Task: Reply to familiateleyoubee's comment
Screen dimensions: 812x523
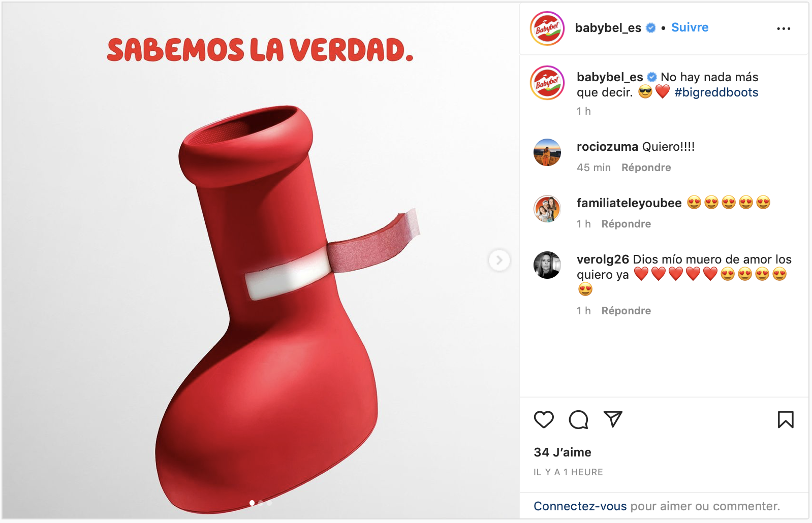Action: [x=626, y=224]
